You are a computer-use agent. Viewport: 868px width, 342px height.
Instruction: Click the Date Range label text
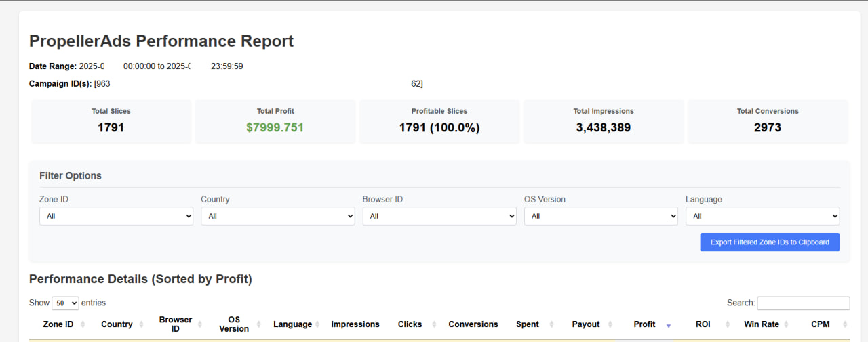(53, 66)
